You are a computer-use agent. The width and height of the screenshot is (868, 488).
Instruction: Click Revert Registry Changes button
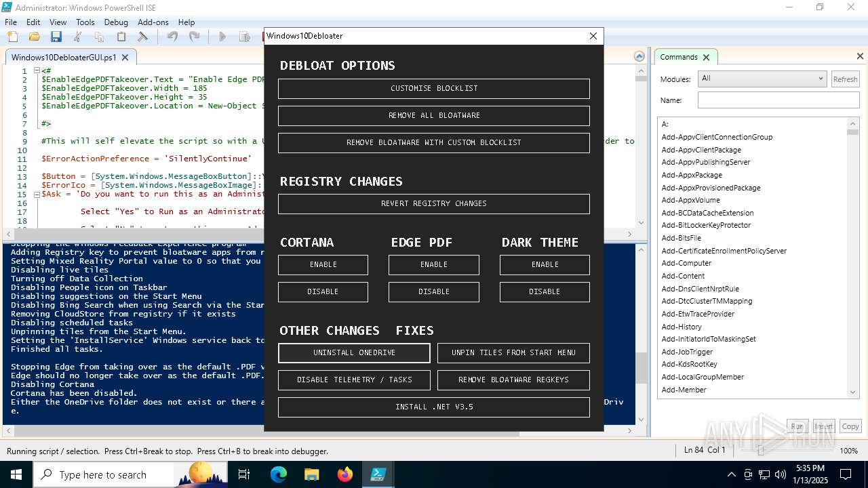point(434,204)
